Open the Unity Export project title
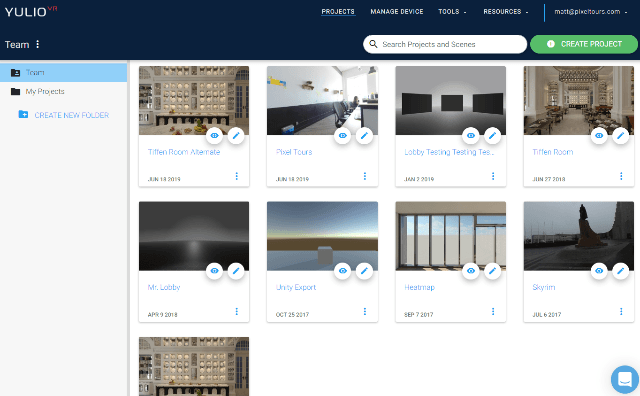 pos(296,287)
